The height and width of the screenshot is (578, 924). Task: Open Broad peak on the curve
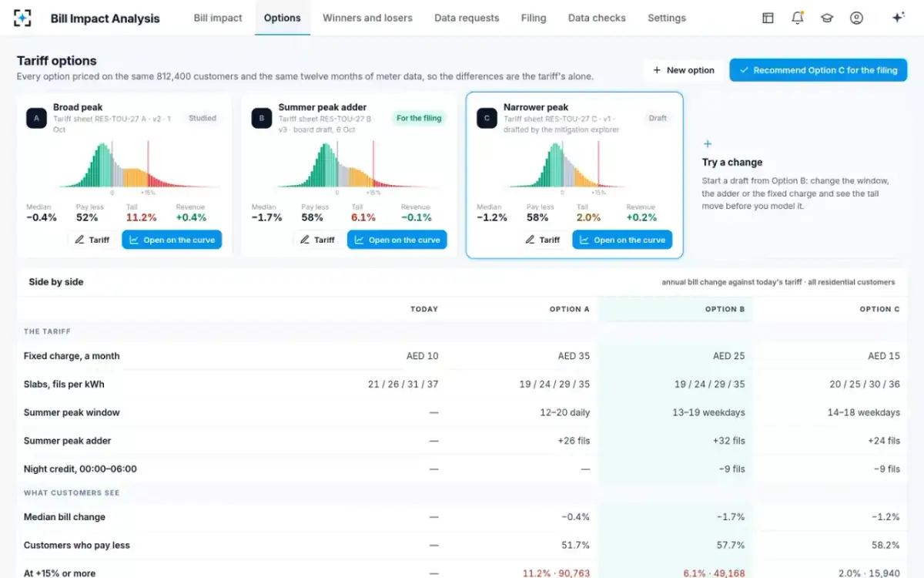pos(172,240)
